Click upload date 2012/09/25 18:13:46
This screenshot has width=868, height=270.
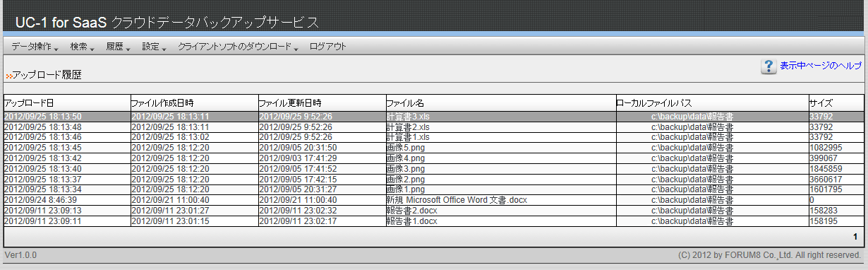point(43,137)
